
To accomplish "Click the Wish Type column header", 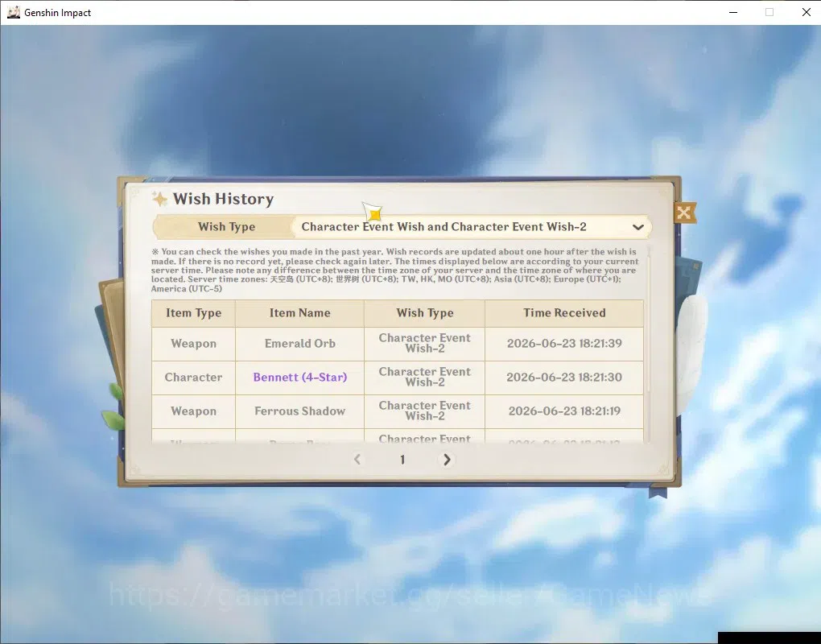I will 425,313.
